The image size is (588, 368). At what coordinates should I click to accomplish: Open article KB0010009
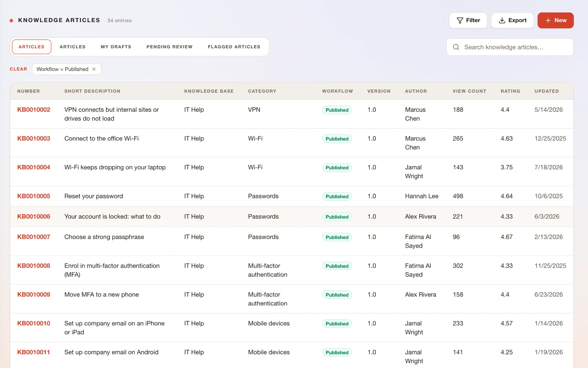pyautogui.click(x=34, y=294)
